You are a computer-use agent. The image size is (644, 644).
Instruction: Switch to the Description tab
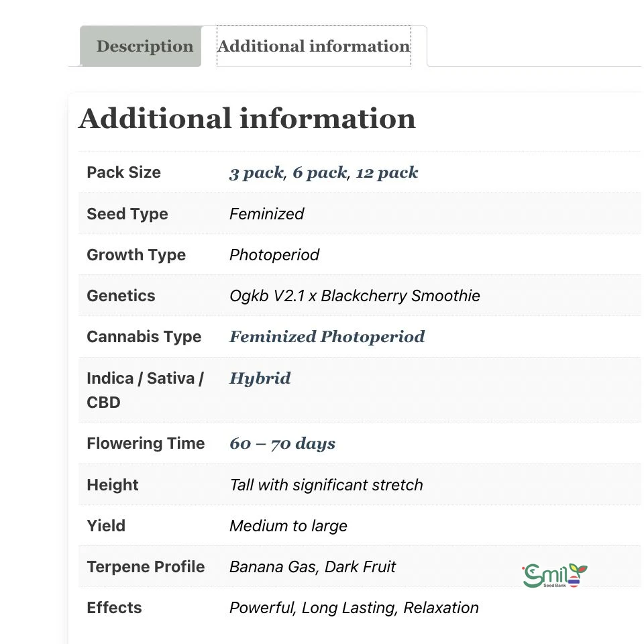pos(144,46)
